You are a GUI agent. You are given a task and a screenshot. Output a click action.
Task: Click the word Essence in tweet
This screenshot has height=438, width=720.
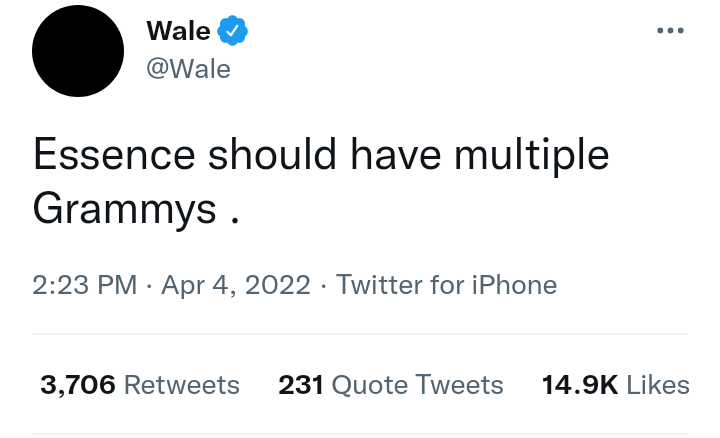coord(113,157)
